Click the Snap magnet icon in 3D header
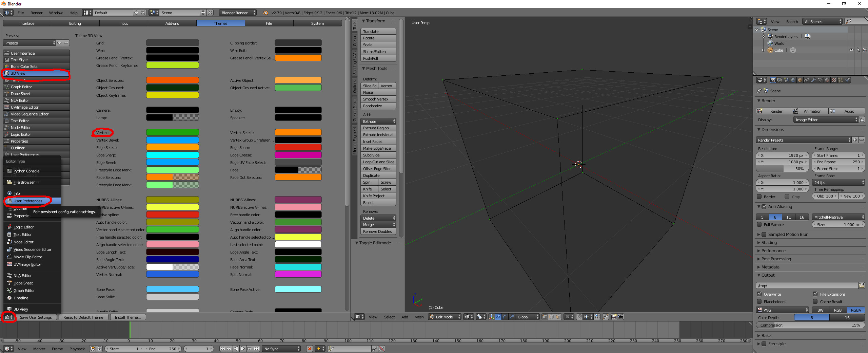The image size is (868, 353). pos(579,317)
